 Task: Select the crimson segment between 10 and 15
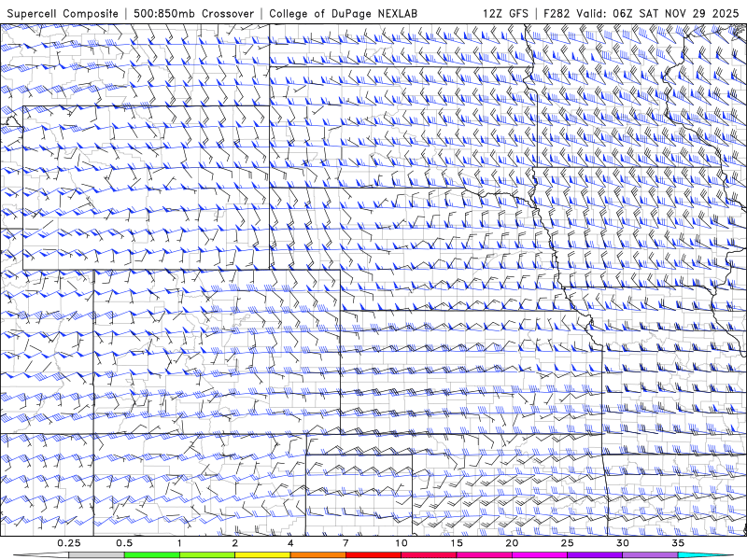tap(429, 555)
